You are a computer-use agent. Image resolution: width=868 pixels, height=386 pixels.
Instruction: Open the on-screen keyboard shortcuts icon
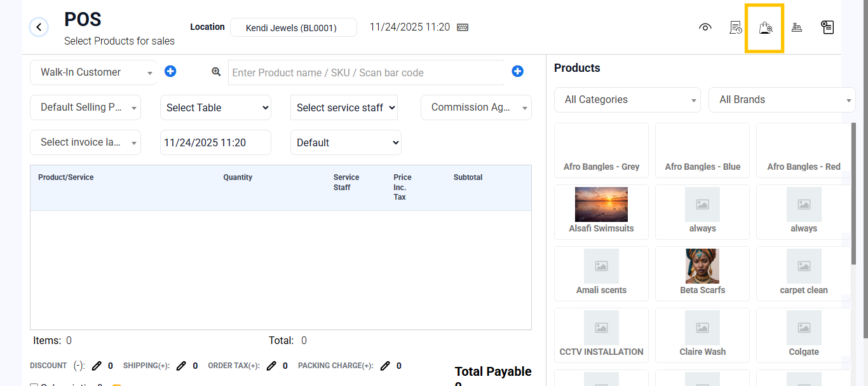point(463,27)
